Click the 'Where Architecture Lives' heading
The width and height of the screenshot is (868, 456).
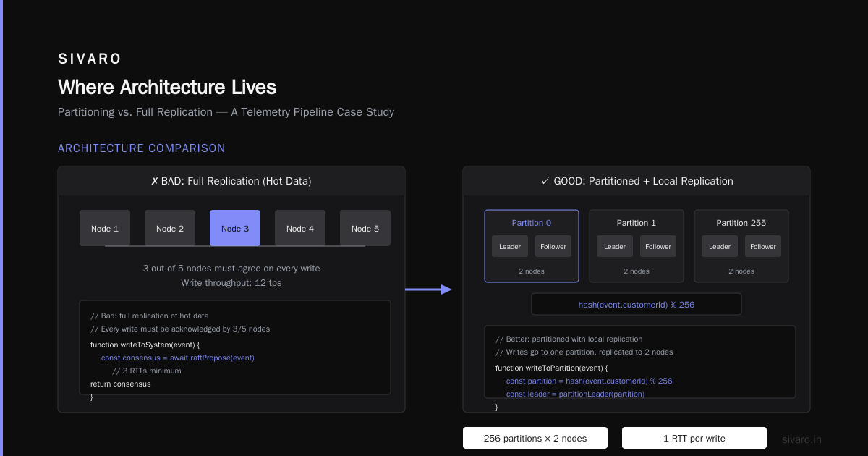(x=167, y=88)
